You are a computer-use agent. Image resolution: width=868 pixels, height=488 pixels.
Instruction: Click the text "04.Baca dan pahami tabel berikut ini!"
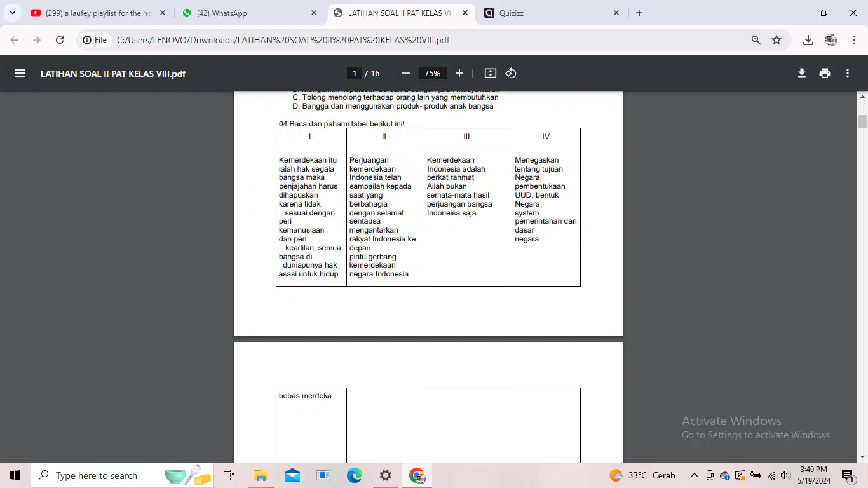pyautogui.click(x=342, y=124)
